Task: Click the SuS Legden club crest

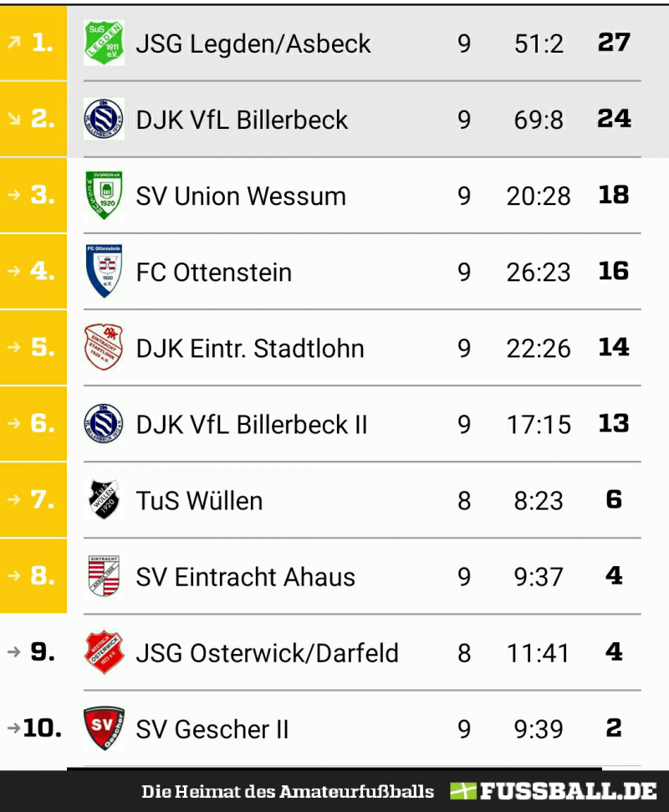Action: [x=104, y=43]
